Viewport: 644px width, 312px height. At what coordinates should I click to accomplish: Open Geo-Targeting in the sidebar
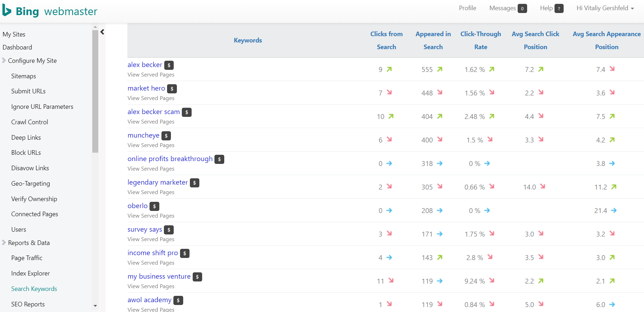pos(31,183)
